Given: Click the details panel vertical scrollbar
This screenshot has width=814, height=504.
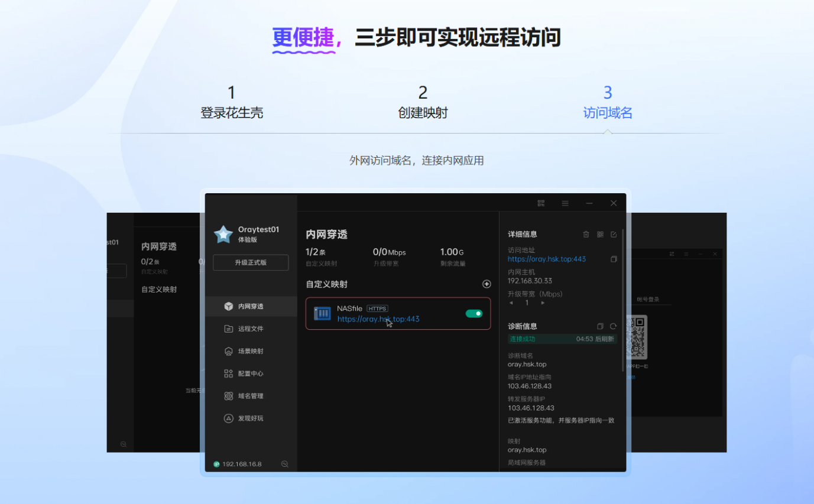Looking at the screenshot, I should [624, 301].
